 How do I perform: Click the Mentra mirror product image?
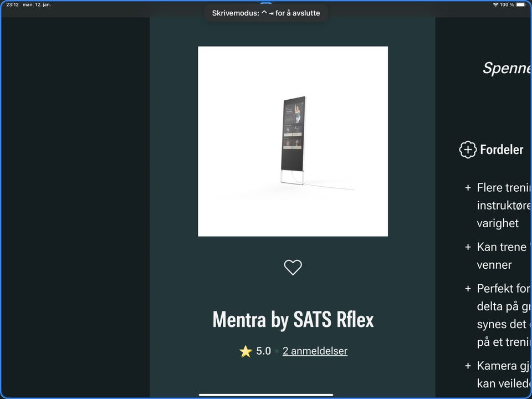pyautogui.click(x=293, y=141)
